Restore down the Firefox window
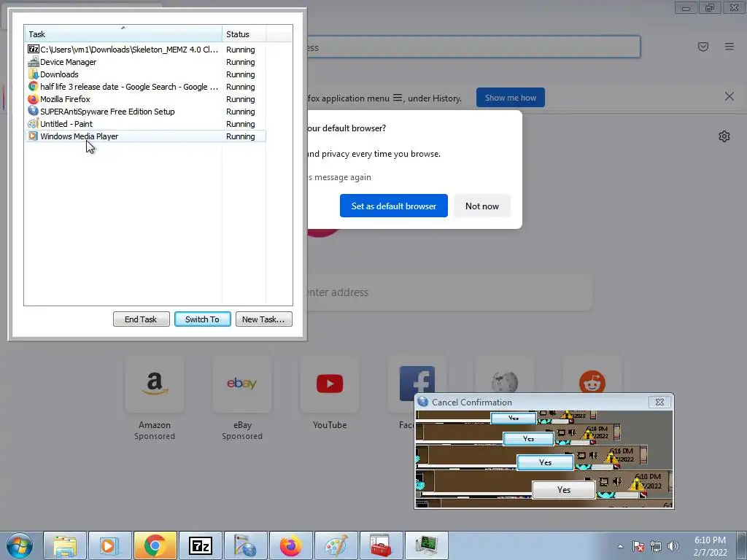This screenshot has height=560, width=747. click(x=710, y=7)
